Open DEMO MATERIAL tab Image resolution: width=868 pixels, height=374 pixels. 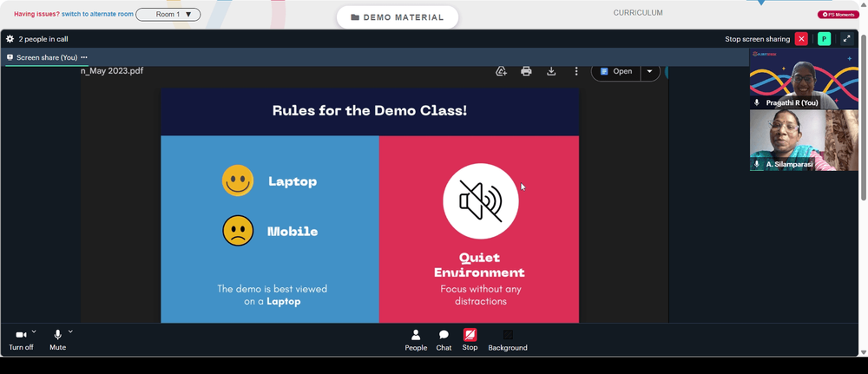click(398, 17)
